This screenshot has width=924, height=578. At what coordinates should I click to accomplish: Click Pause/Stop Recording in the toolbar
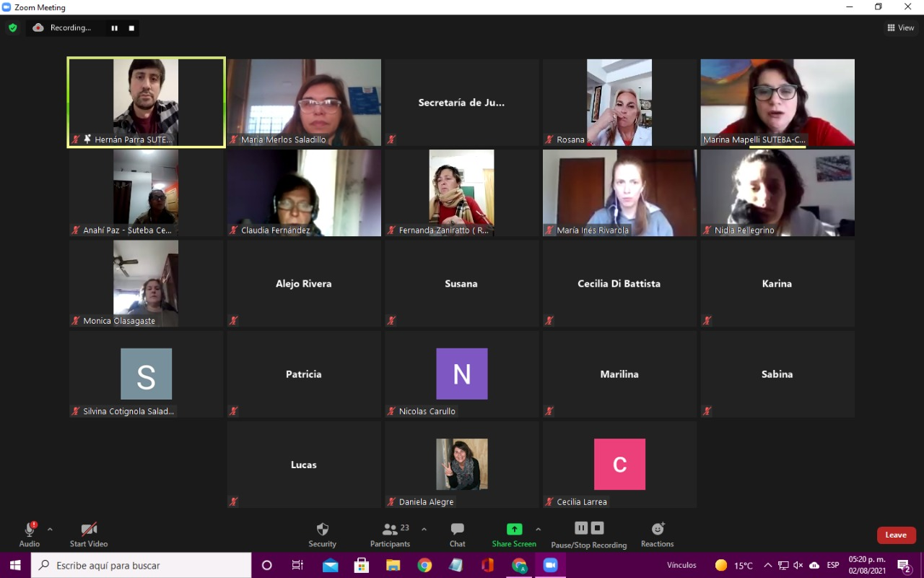[588, 535]
